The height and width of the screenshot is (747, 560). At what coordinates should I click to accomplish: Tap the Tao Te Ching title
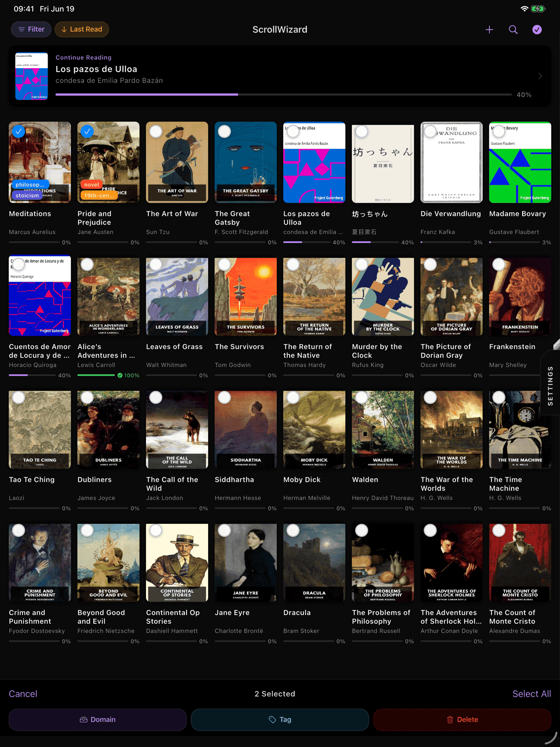(x=32, y=480)
